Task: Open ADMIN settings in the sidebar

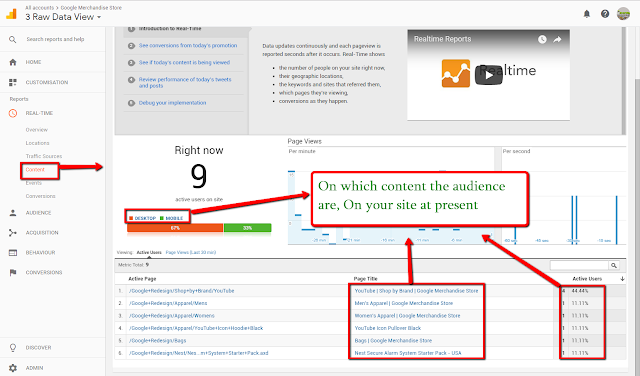Action: tap(34, 368)
